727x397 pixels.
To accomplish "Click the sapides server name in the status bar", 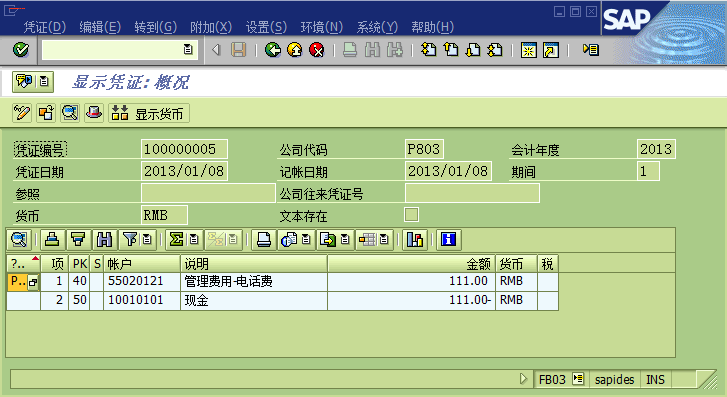I will point(614,379).
